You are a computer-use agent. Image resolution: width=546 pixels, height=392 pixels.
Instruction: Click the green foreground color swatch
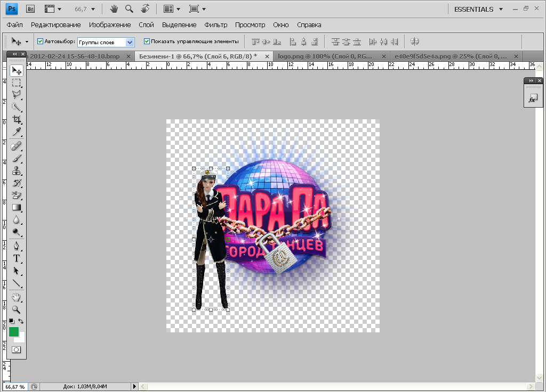[13, 332]
